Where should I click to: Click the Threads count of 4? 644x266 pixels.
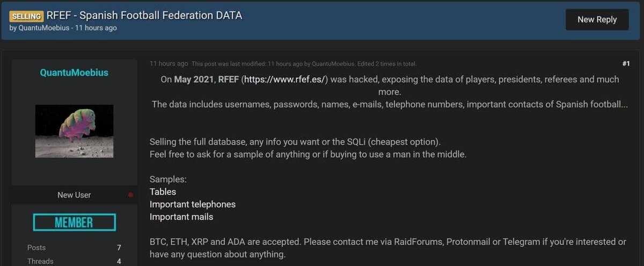pos(119,261)
